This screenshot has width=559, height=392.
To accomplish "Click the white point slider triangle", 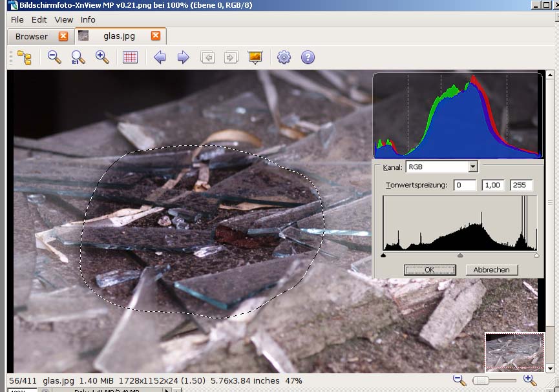I will pyautogui.click(x=536, y=255).
